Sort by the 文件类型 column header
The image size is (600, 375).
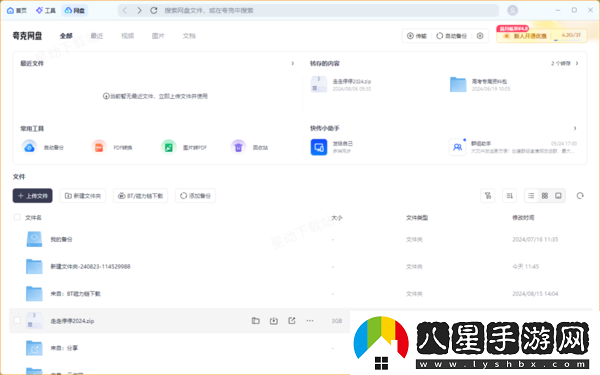(x=417, y=217)
